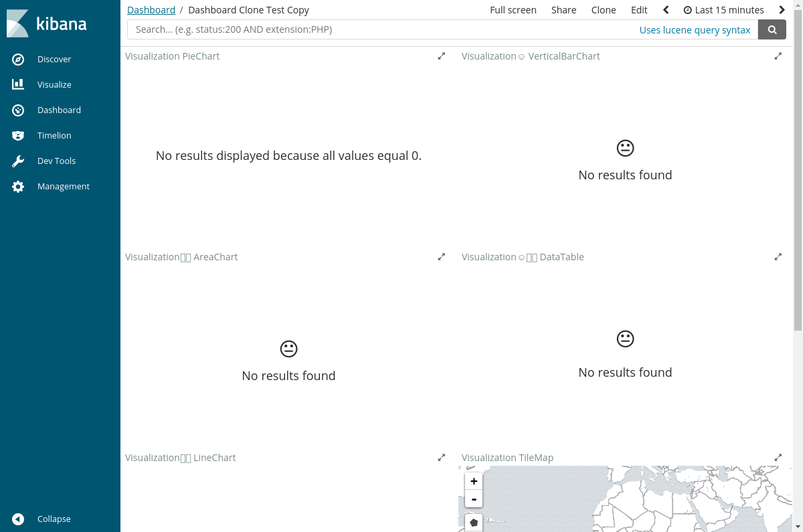Viewport: 803px width, 532px height.
Task: Open Dev Tools label in navigation
Action: click(56, 161)
